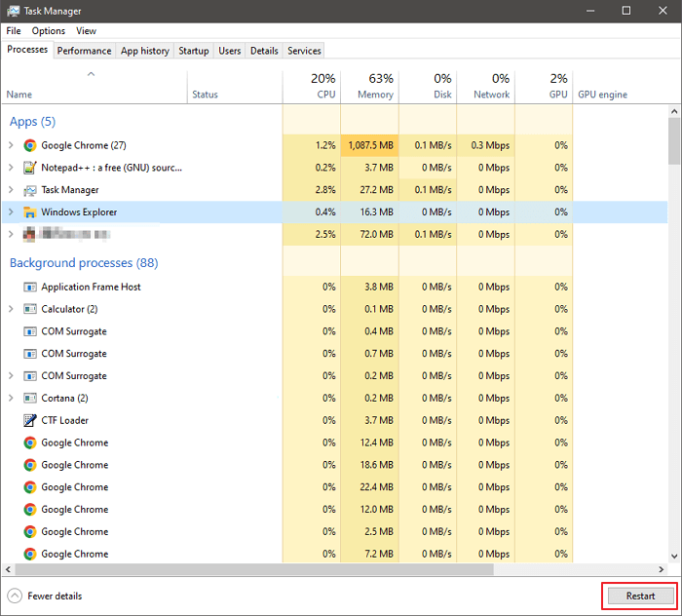Click the Application Frame Host icon

coord(30,287)
